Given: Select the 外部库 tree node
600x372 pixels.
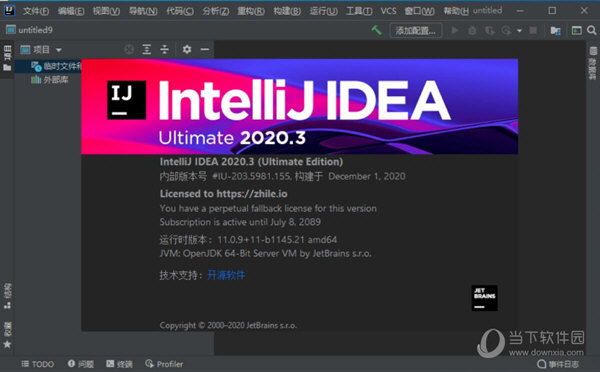Looking at the screenshot, I should [x=50, y=80].
